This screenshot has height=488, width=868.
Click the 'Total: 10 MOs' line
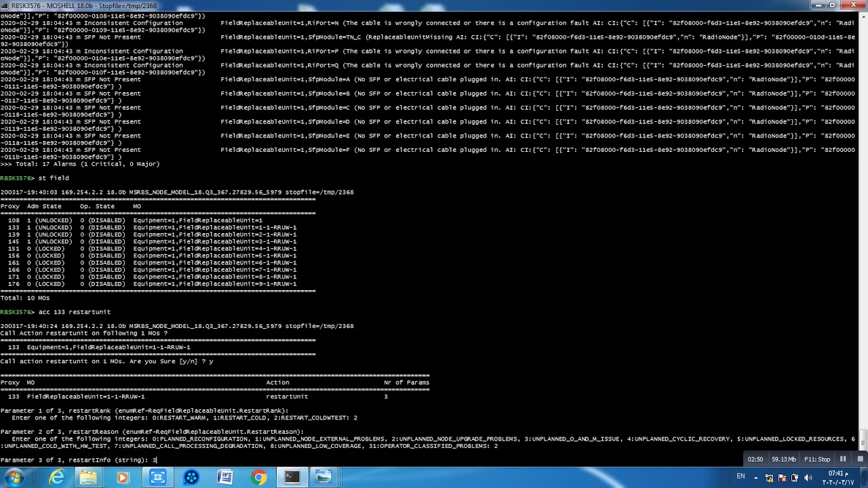tap(25, 298)
